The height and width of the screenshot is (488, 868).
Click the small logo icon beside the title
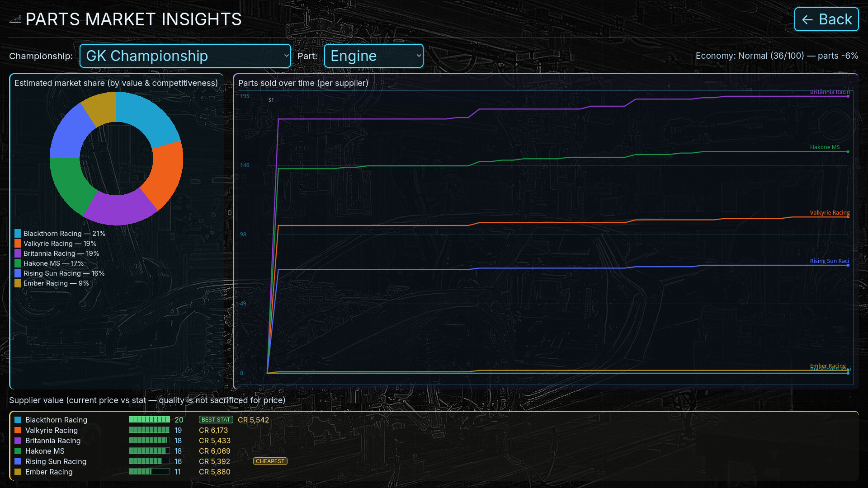click(16, 19)
